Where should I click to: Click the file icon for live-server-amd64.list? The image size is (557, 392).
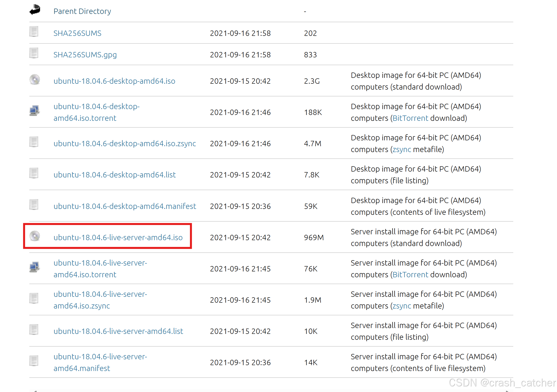[x=34, y=330]
